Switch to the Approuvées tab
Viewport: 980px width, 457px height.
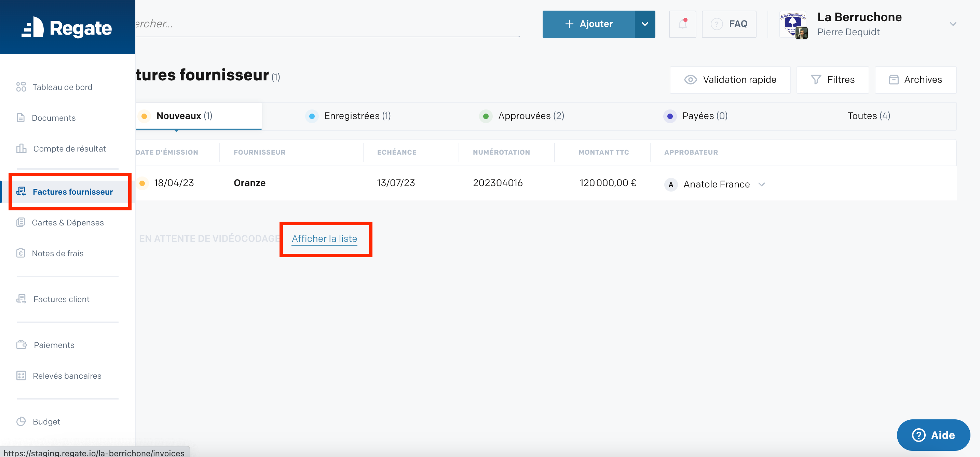pos(521,116)
